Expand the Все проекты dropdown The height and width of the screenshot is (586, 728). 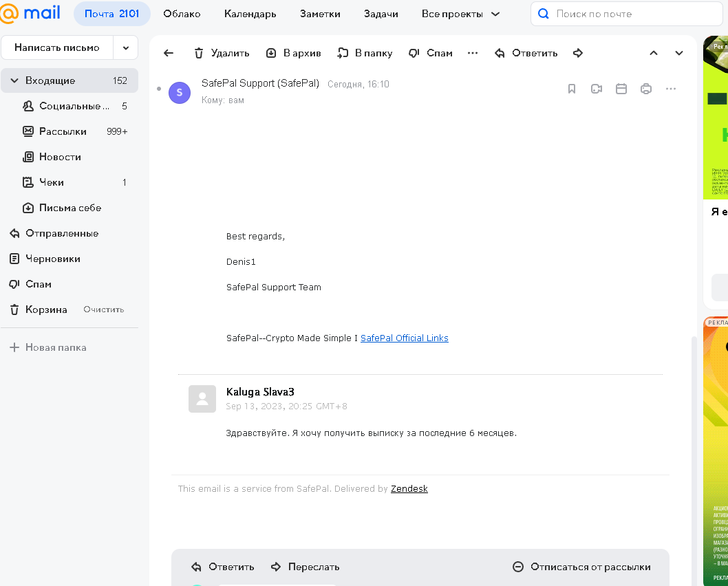[460, 14]
